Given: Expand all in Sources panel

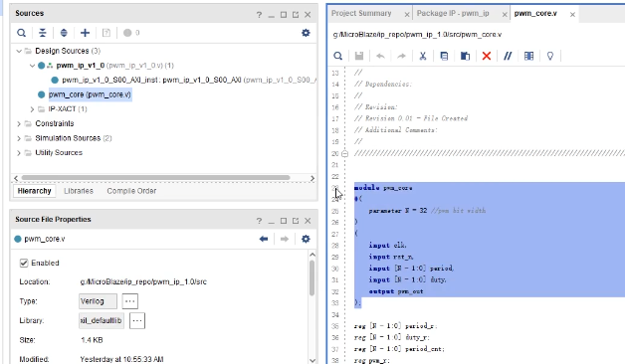Looking at the screenshot, I should pos(64,33).
